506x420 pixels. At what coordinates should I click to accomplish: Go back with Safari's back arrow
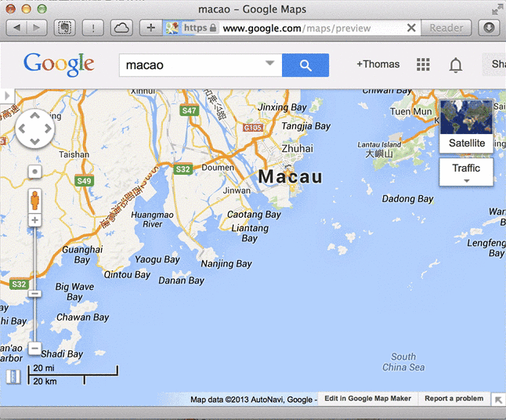16,28
